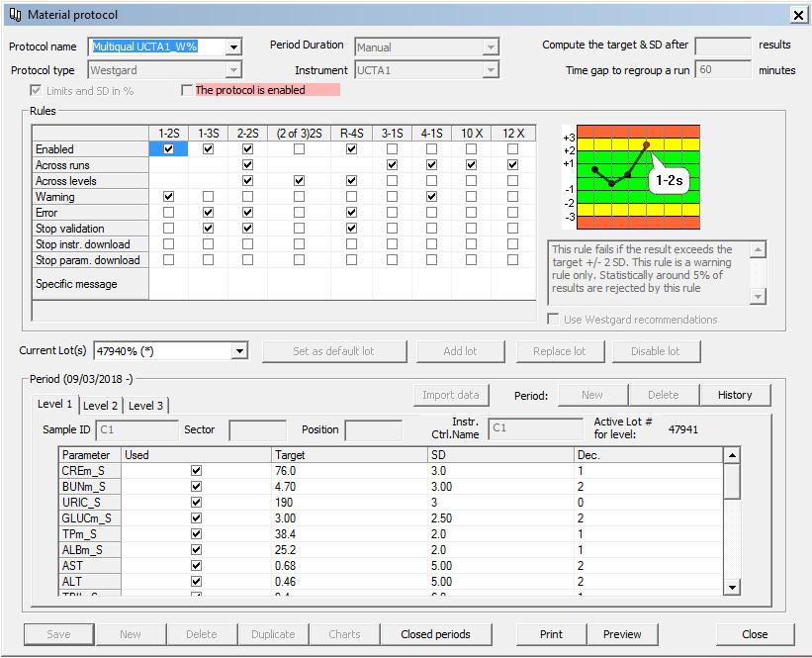
Task: Open the Protocol name dropdown
Action: click(233, 47)
